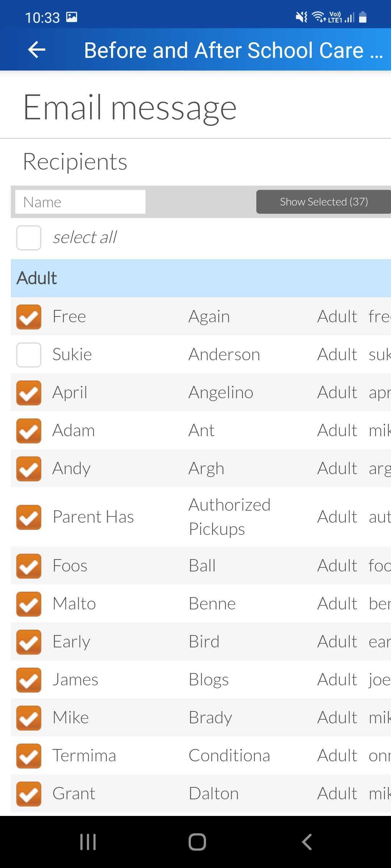Click Show Selected (37) button
The width and height of the screenshot is (391, 868).
(324, 202)
